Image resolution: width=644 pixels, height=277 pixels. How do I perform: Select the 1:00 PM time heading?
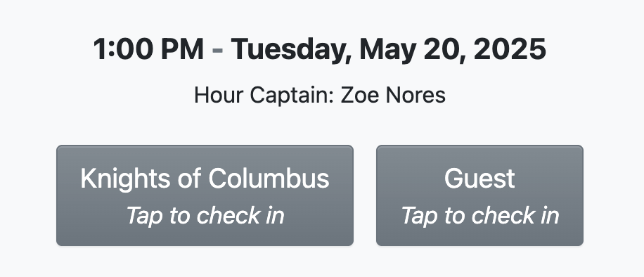pyautogui.click(x=148, y=49)
